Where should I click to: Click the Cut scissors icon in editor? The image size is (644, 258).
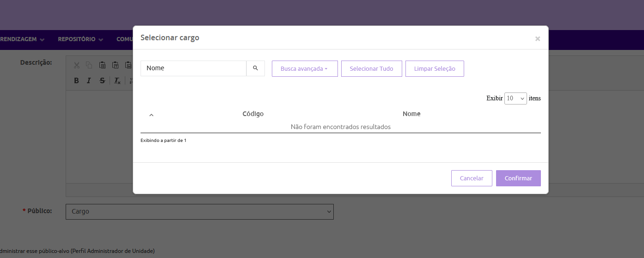tap(77, 65)
